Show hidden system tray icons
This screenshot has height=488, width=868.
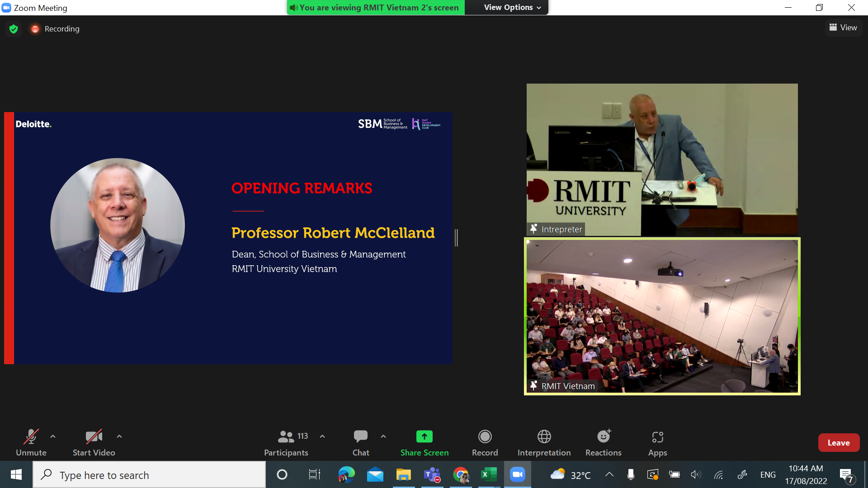pyautogui.click(x=609, y=474)
